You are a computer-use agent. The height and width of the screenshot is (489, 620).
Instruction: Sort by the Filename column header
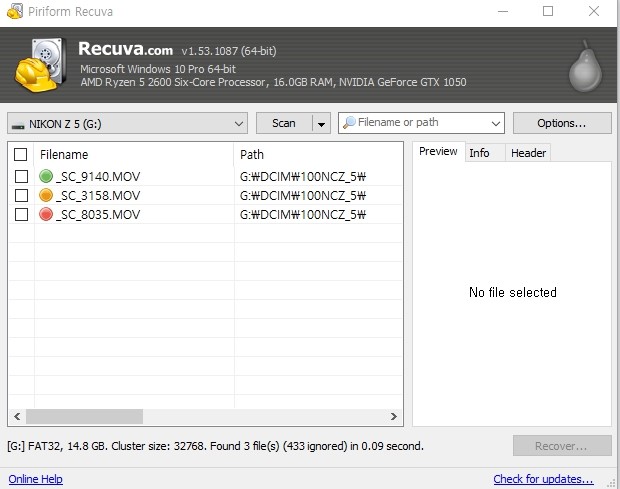(x=134, y=155)
